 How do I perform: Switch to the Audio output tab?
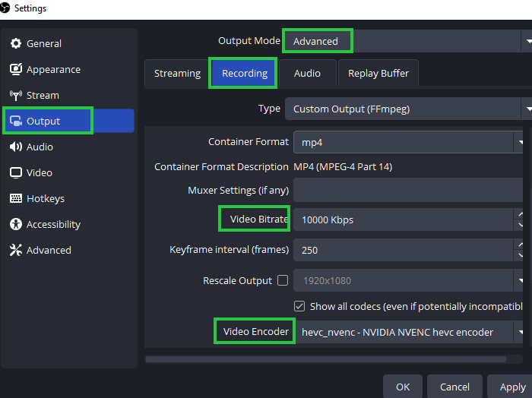pos(307,73)
